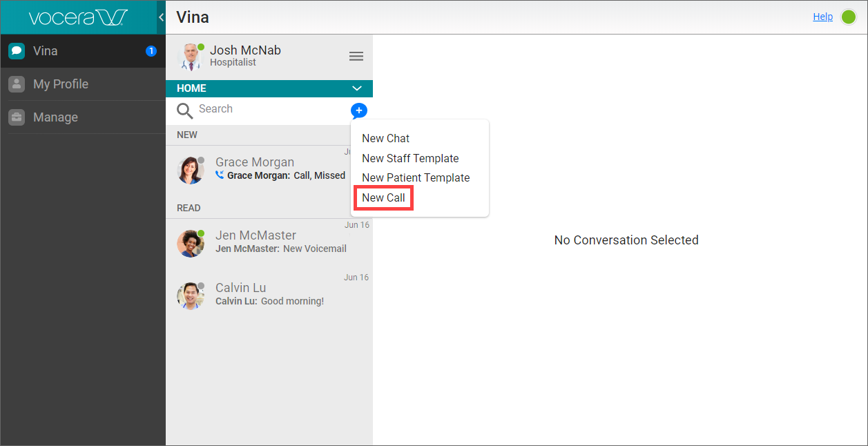Select New Chat from the menu

pos(385,139)
